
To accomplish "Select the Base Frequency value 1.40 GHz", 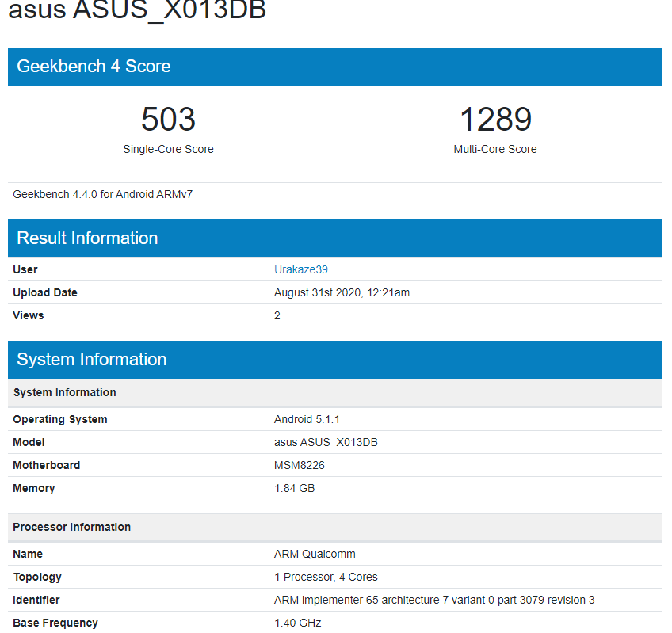I will pyautogui.click(x=298, y=623).
